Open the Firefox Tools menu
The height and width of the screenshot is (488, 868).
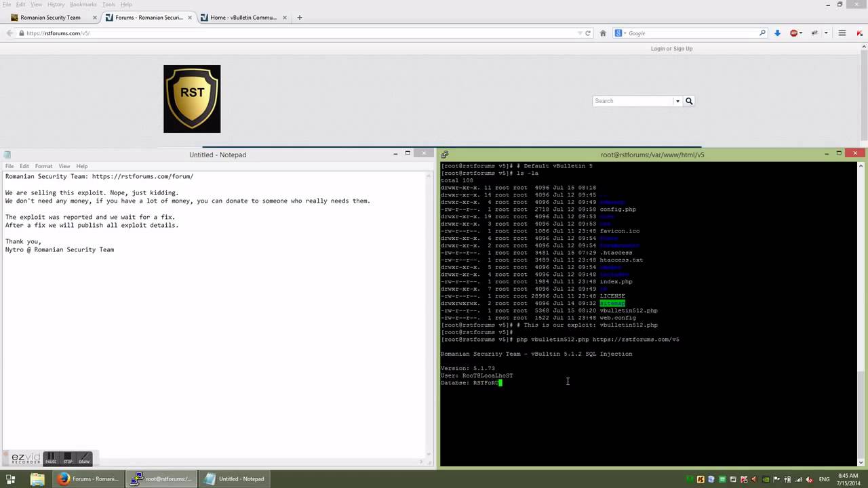tap(108, 5)
